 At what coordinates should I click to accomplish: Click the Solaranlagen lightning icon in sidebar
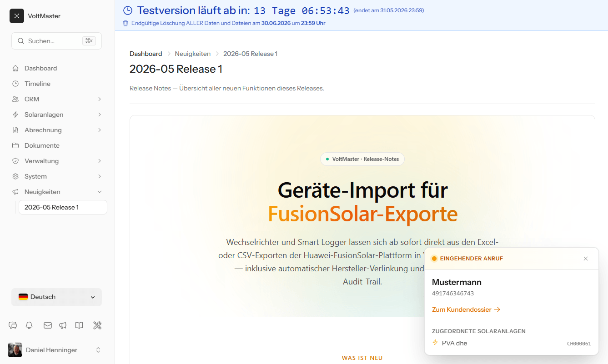coord(15,115)
